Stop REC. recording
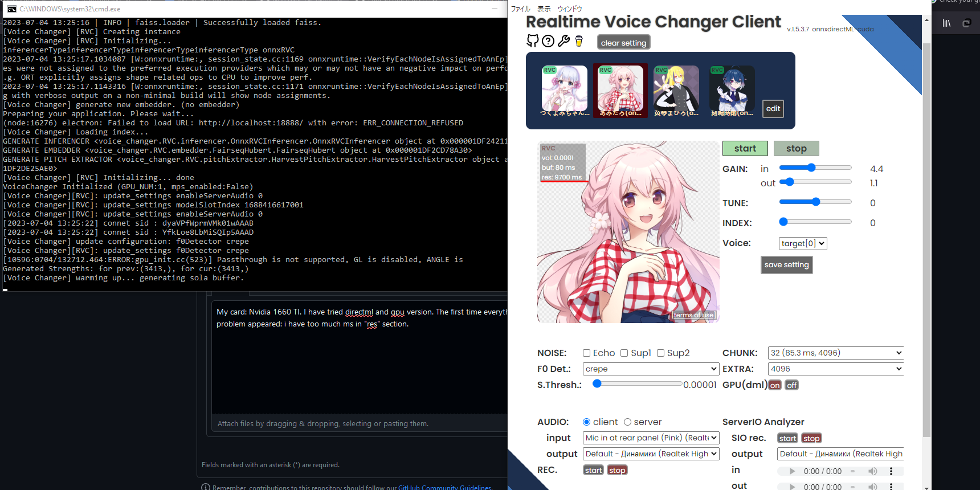Screen dimensions: 980x490 pos(617,470)
